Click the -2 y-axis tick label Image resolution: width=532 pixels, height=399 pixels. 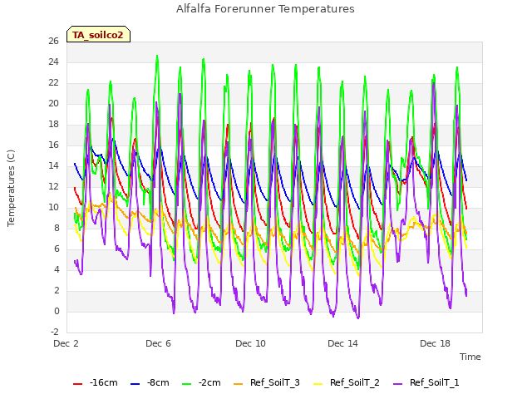[55, 332]
